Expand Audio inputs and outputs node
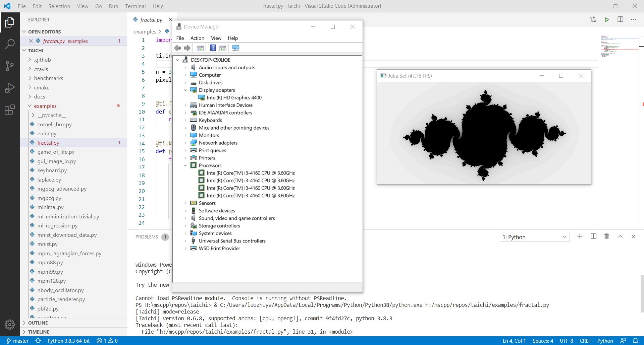The width and height of the screenshot is (644, 345). coord(185,67)
